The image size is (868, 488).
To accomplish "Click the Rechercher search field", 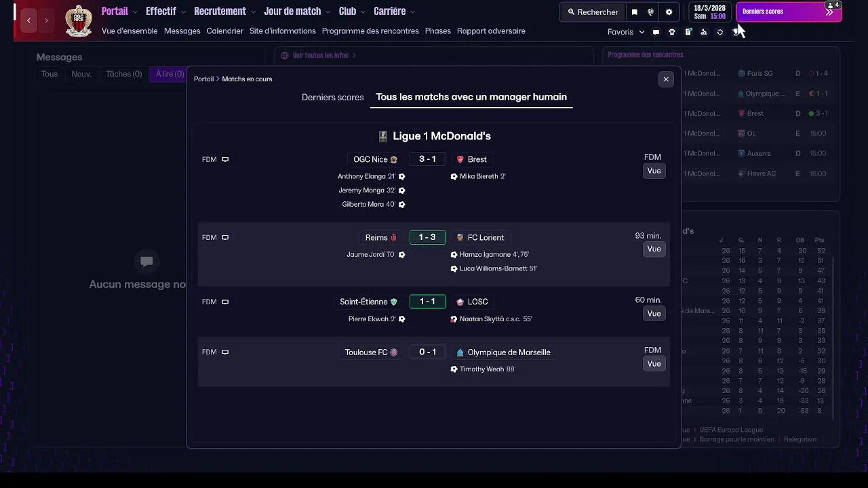I will (593, 12).
